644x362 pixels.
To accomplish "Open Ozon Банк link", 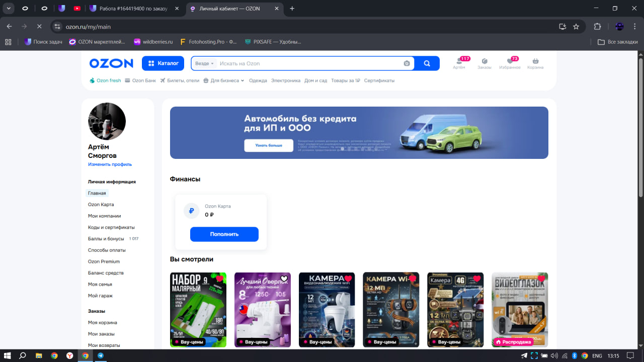I will coord(140,80).
